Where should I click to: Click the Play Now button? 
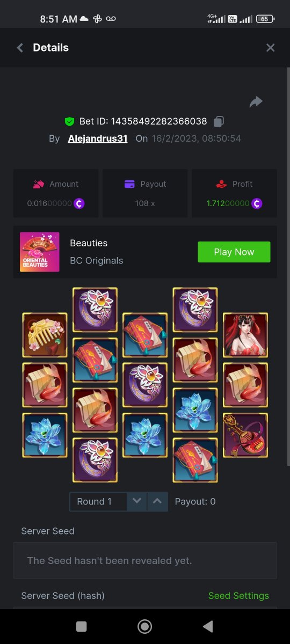click(234, 252)
